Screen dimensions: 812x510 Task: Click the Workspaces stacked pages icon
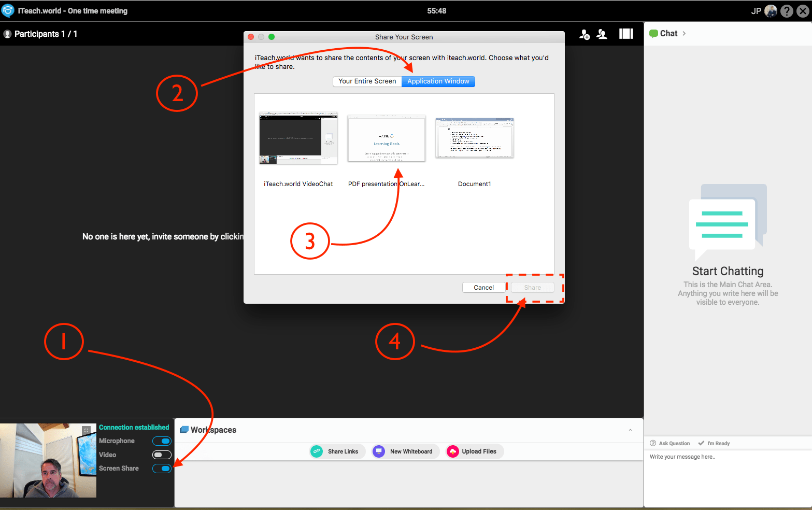(184, 430)
